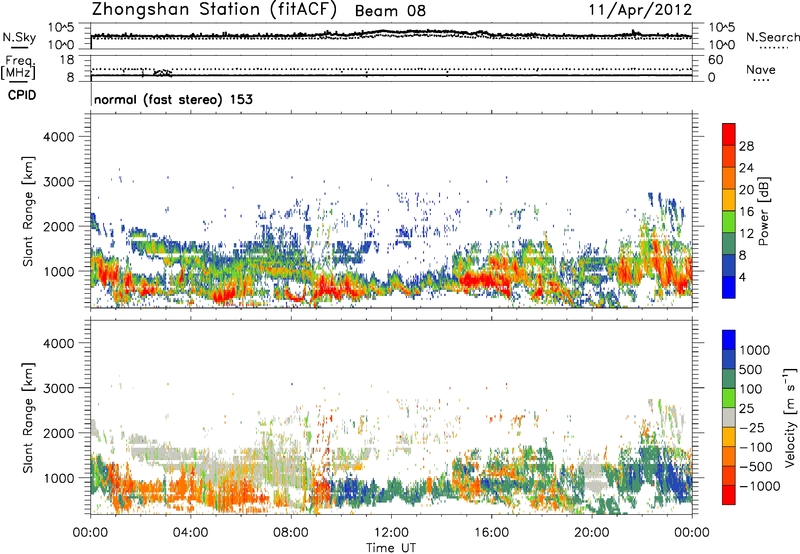Click the power colorbar '20' label
This screenshot has height=554, width=800.
pyautogui.click(x=746, y=190)
